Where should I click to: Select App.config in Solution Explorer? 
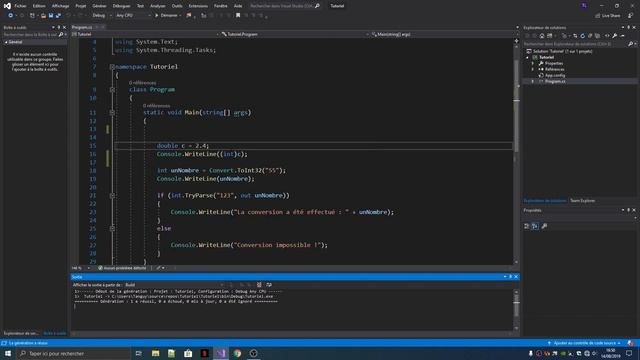tap(555, 76)
